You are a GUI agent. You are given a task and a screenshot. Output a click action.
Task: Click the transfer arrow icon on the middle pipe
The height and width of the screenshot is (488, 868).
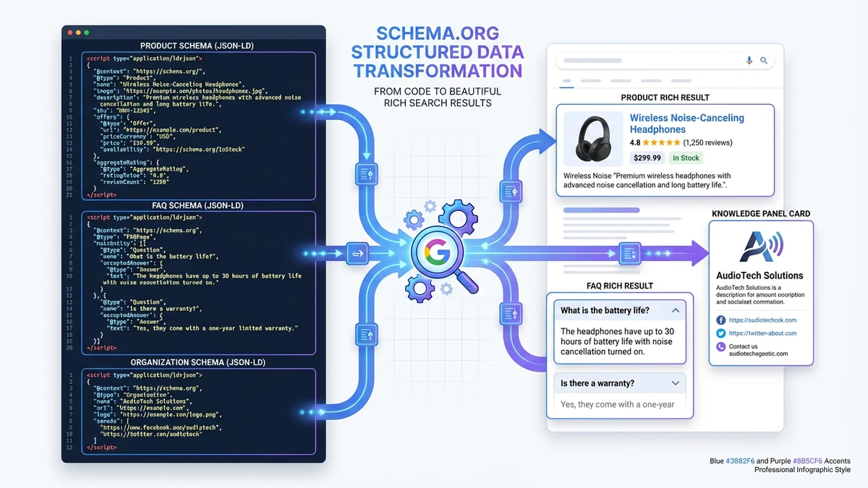[357, 253]
